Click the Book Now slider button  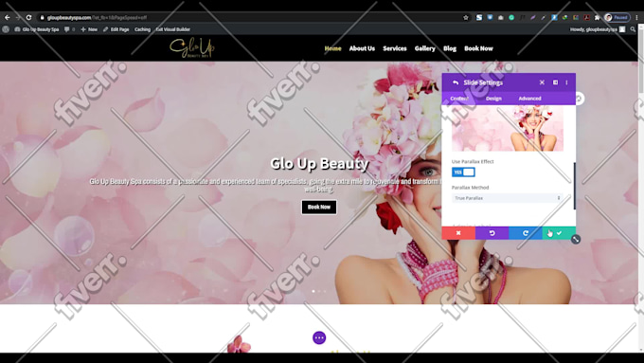319,207
